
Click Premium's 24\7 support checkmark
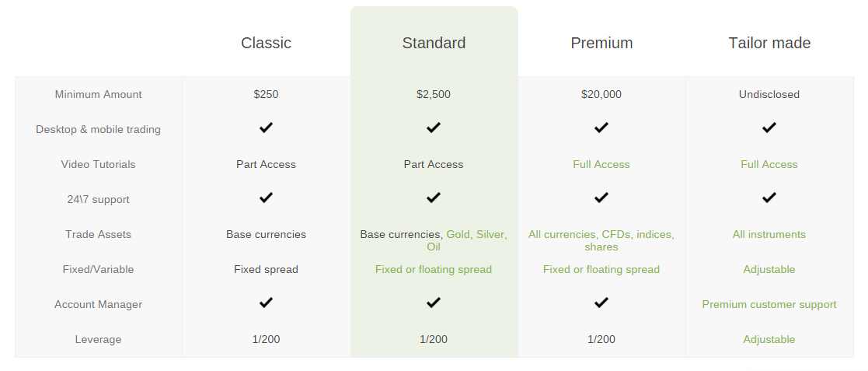601,198
